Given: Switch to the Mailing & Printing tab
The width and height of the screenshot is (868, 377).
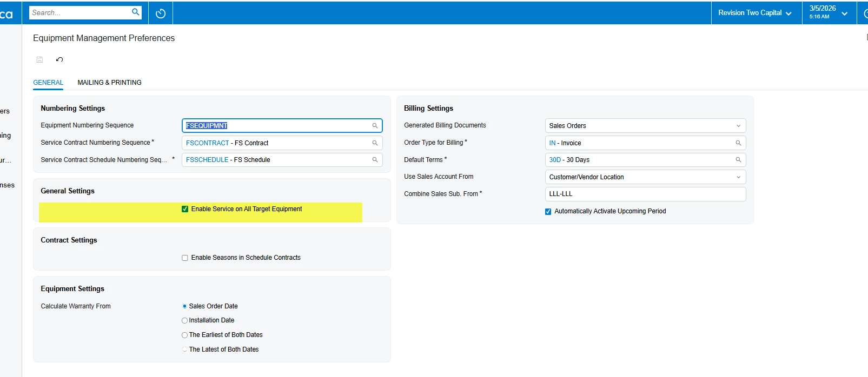Looking at the screenshot, I should 109,83.
